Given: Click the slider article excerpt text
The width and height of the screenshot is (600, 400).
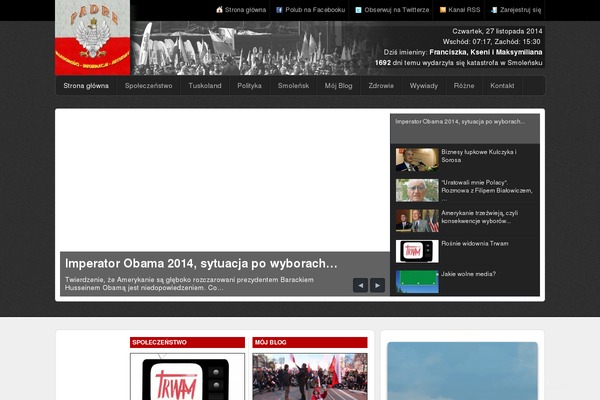Looking at the screenshot, I should pyautogui.click(x=189, y=284).
